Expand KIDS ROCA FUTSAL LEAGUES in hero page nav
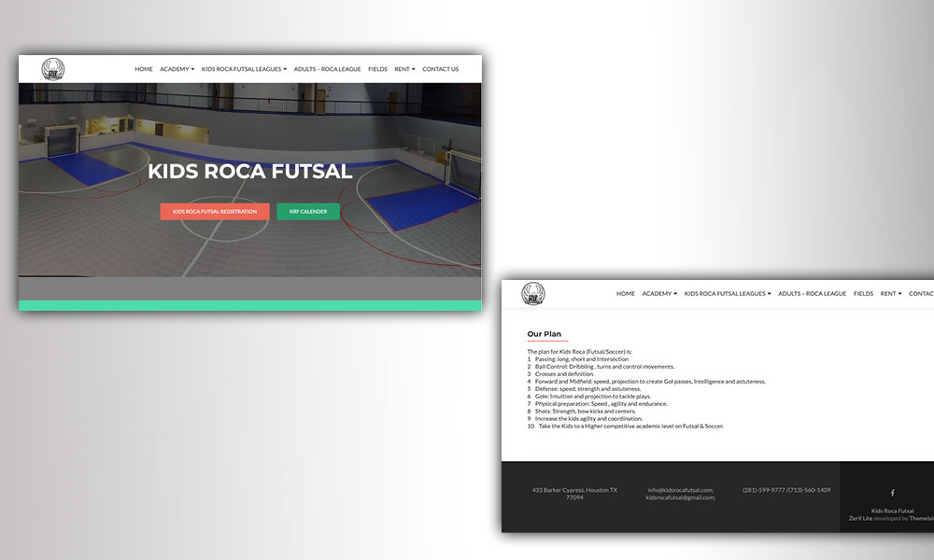The image size is (934, 560). click(x=244, y=69)
